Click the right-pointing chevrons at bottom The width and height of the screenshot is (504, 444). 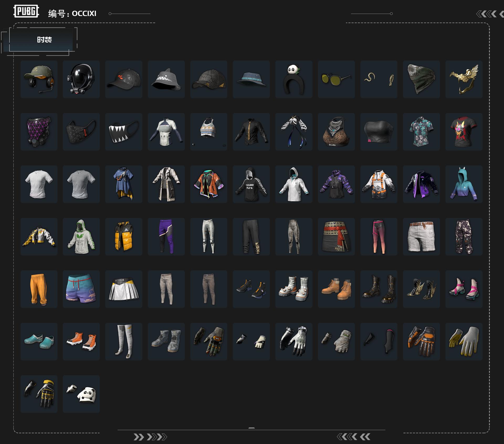[x=150, y=437]
